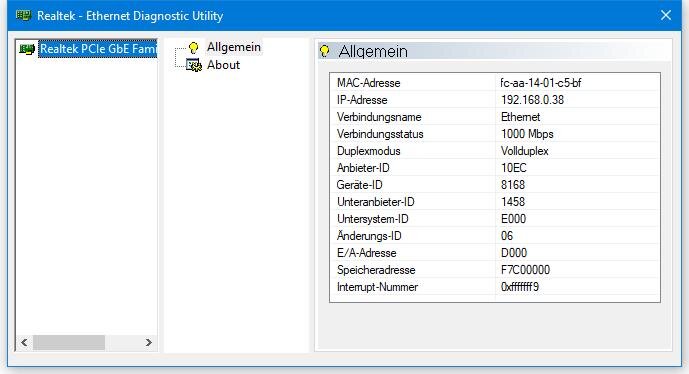Select the Ethernet connection name value
This screenshot has width=689, height=374.
pos(520,117)
